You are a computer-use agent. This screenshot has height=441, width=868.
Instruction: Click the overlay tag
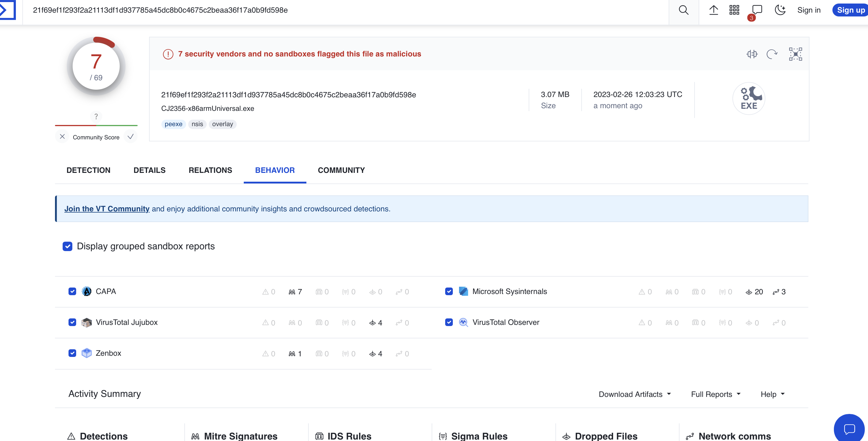click(222, 124)
